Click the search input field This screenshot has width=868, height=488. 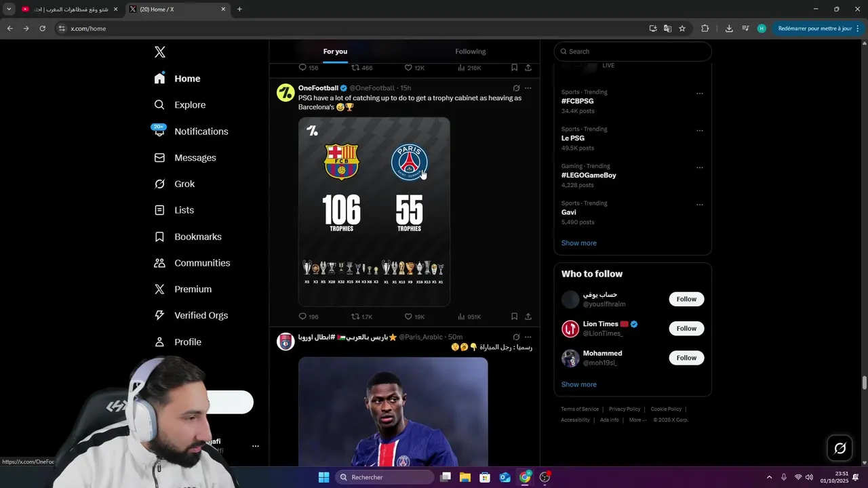coord(633,52)
